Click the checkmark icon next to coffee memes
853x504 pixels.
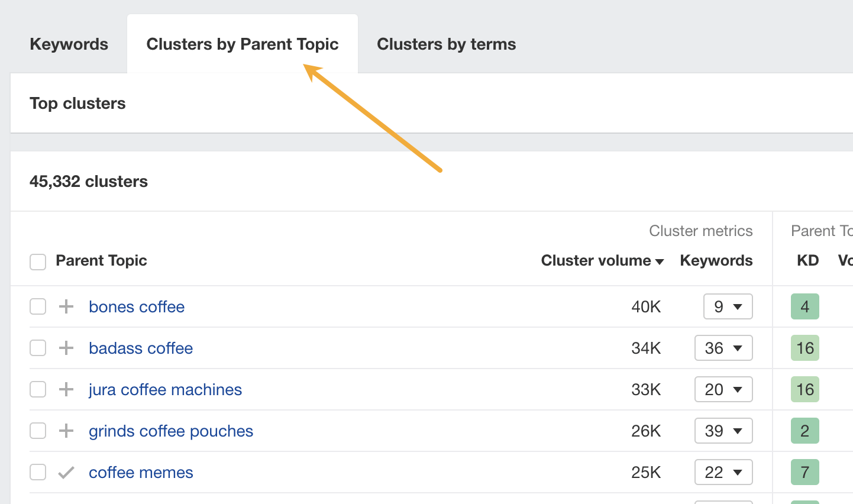[x=66, y=472]
